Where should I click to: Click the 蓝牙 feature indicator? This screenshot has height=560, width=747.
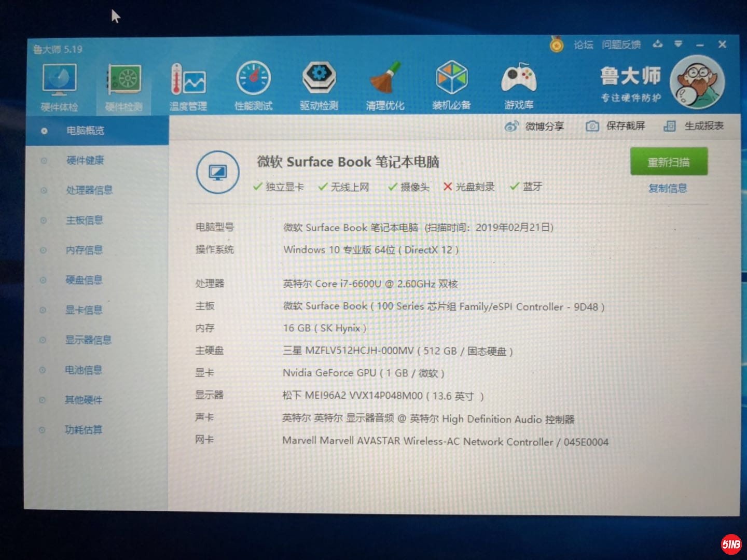point(526,186)
